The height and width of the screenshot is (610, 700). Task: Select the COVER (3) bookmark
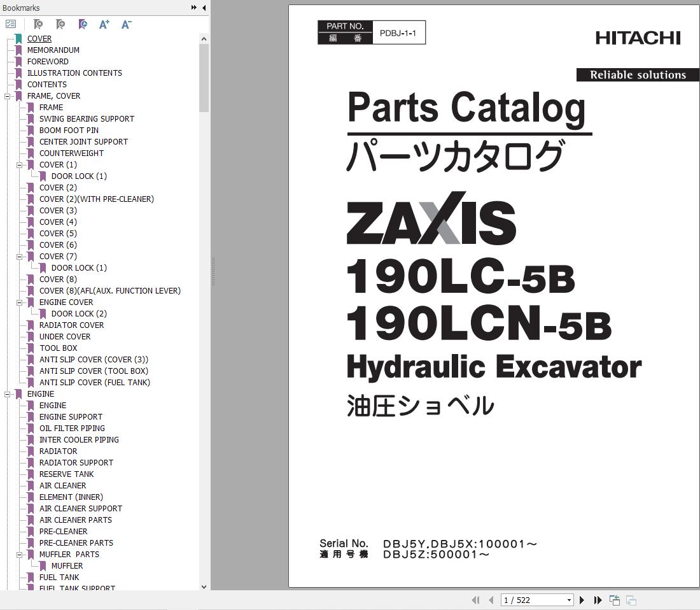pos(58,210)
